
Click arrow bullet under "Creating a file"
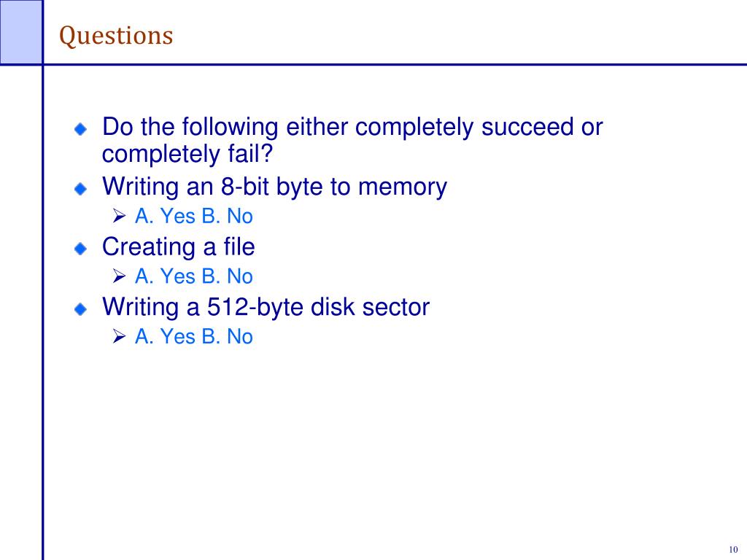119,276
